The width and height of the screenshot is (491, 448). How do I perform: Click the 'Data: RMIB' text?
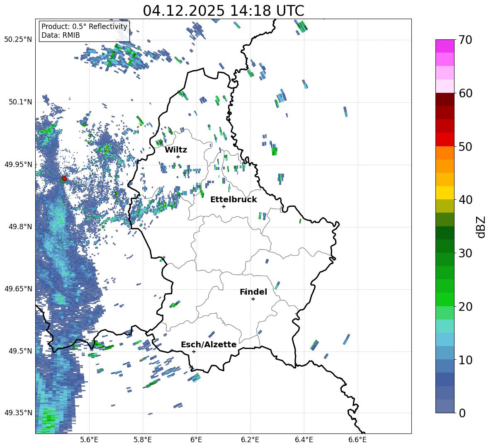click(x=61, y=35)
